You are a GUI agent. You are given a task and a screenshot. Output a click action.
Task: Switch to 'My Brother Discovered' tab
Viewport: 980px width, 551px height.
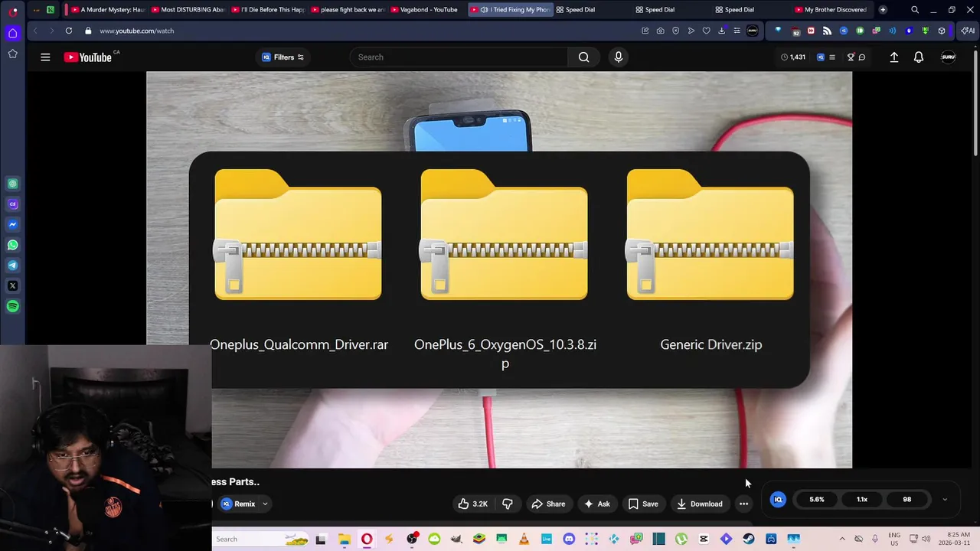click(x=831, y=10)
